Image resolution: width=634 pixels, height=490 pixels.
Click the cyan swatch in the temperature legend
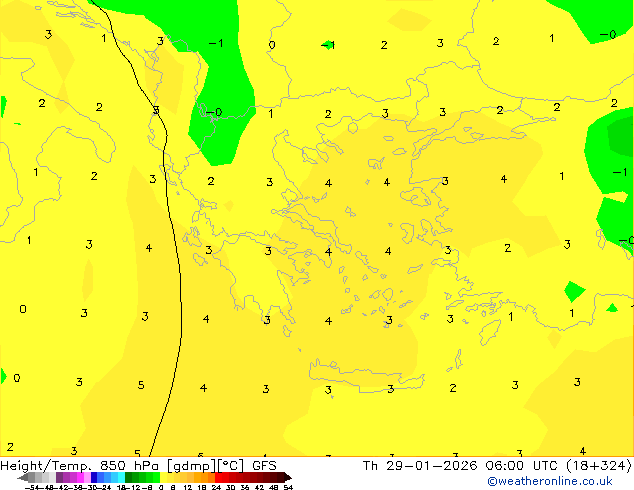click(x=122, y=477)
